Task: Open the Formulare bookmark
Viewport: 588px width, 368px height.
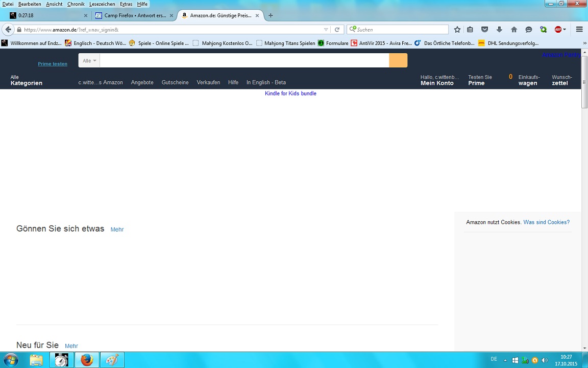Action: pos(333,43)
